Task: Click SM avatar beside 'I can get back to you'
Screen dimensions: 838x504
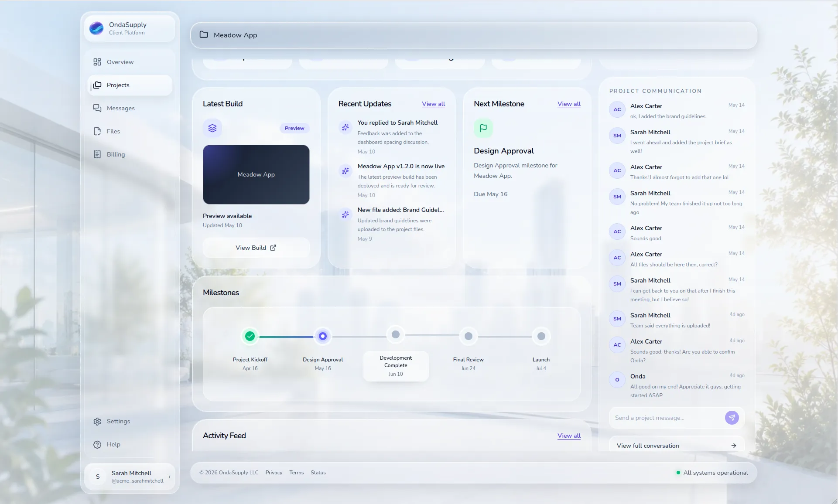Action: 617,284
